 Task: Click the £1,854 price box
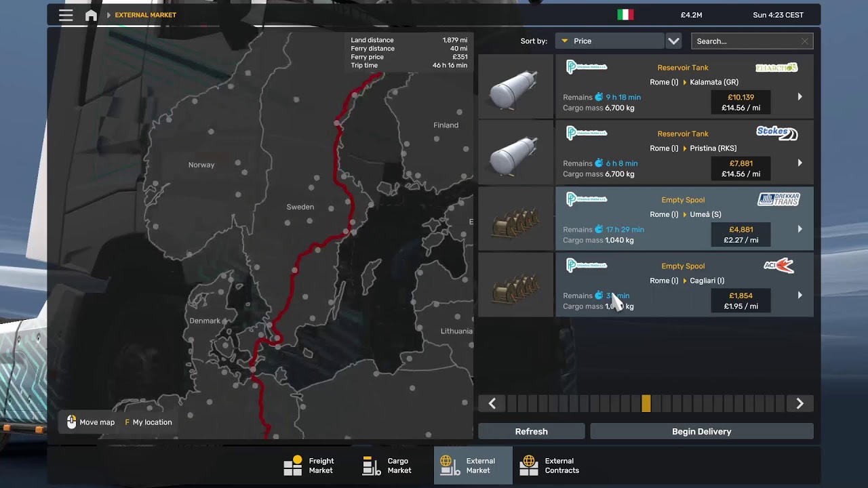741,300
